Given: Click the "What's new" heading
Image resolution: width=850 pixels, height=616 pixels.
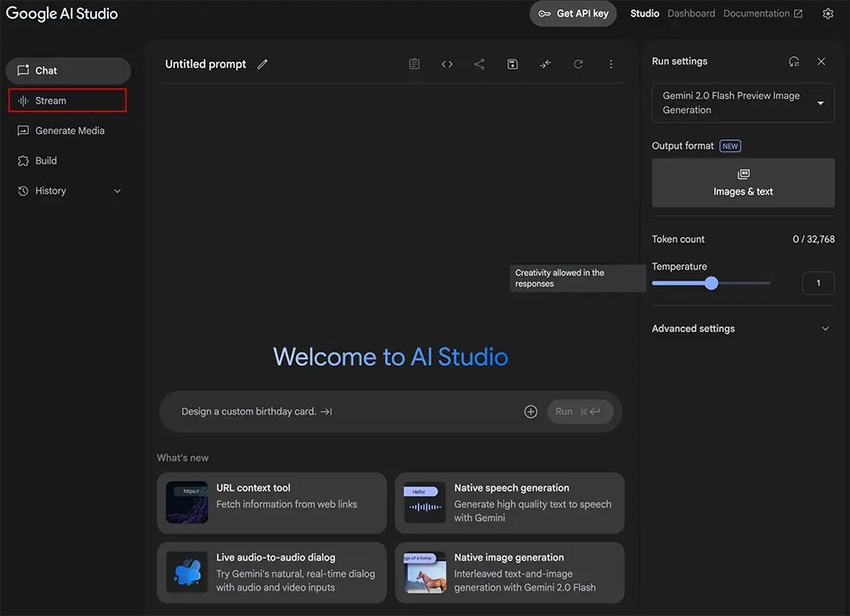Looking at the screenshot, I should [183, 458].
